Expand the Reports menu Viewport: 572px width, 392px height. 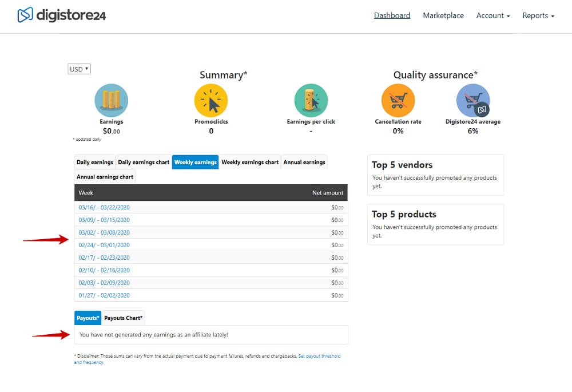pyautogui.click(x=538, y=15)
